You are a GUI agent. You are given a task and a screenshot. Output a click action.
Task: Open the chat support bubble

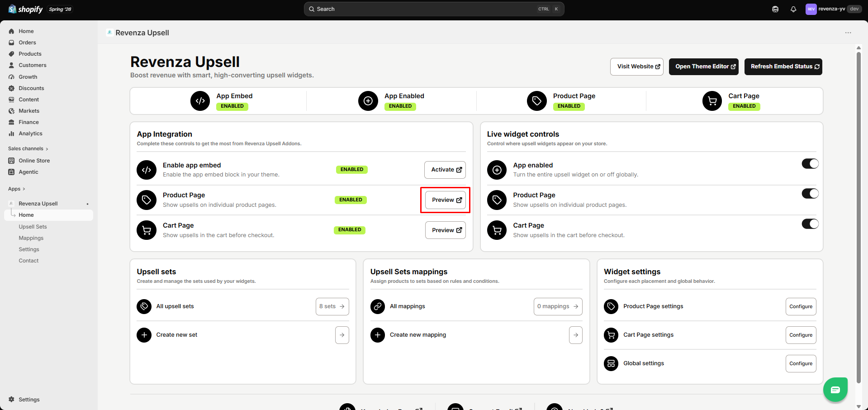click(835, 389)
